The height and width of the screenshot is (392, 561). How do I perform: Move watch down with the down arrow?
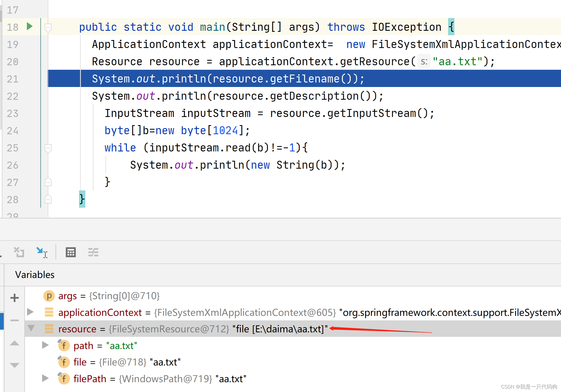pyautogui.click(x=15, y=365)
